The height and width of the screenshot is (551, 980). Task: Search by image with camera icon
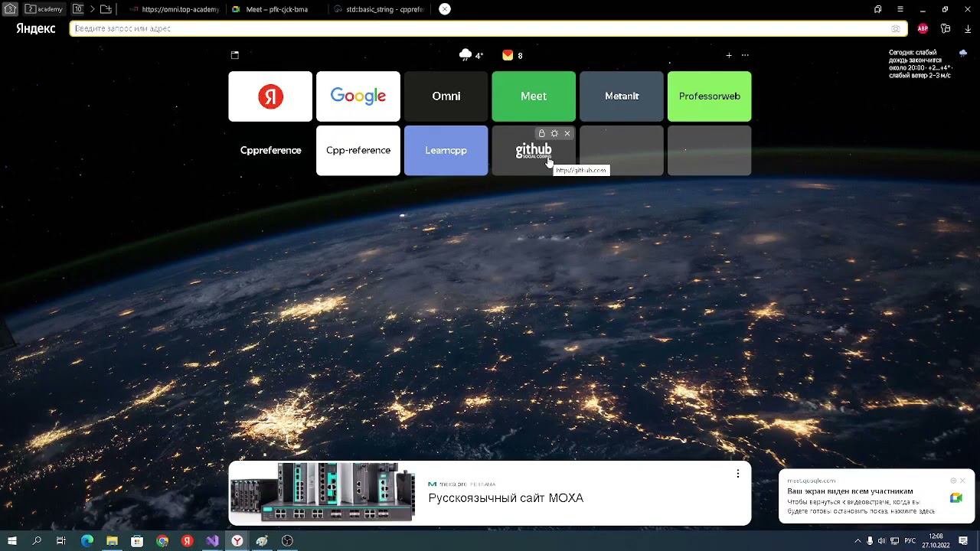pos(896,28)
